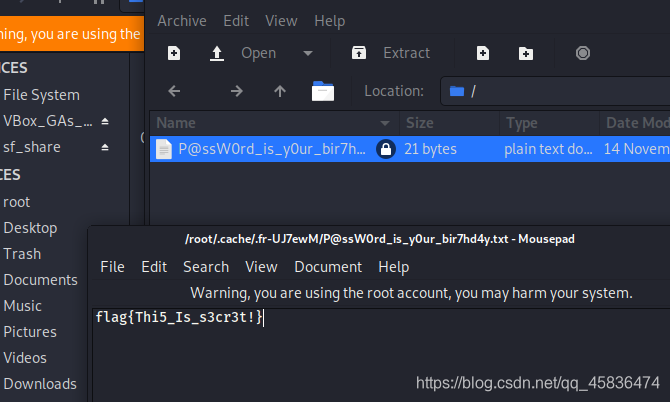Viewport: 670px width, 402px height.
Task: Open Downloads in sidebar
Action: [40, 384]
